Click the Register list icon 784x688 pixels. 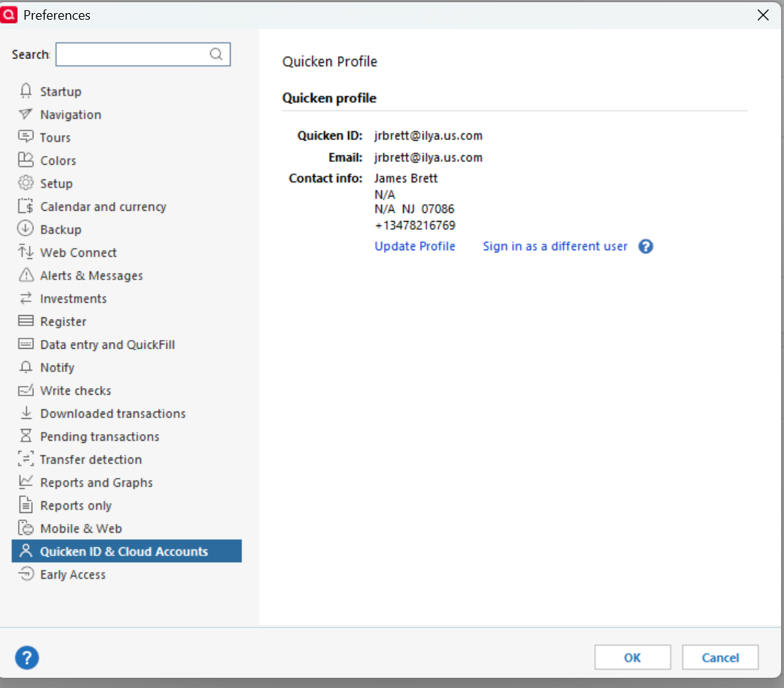[26, 321]
